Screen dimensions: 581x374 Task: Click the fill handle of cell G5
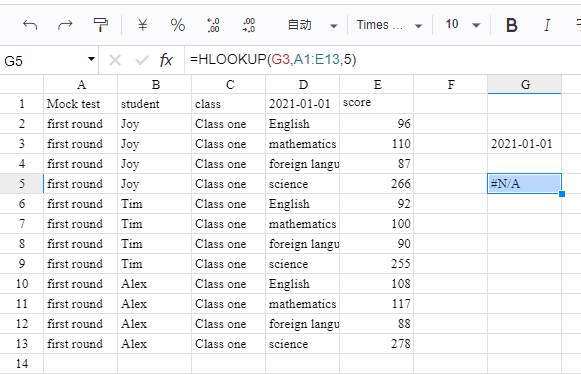tap(562, 194)
